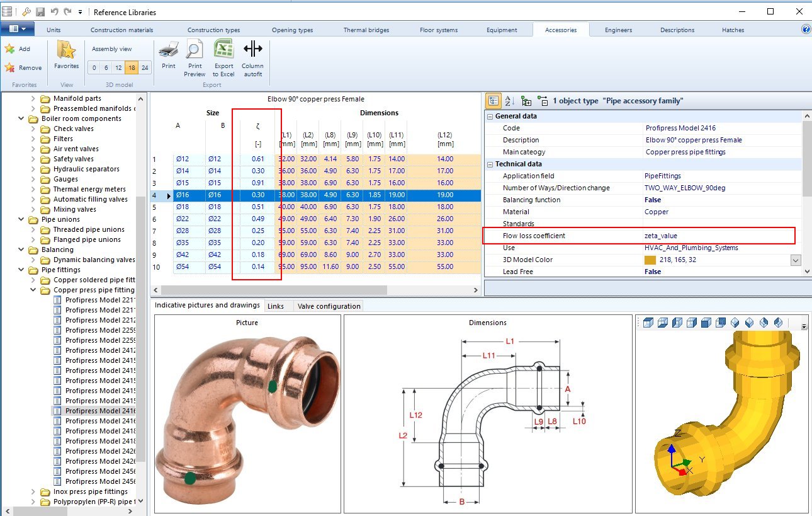The height and width of the screenshot is (516, 812).
Task: Expand the Inox press pipe fittings folder
Action: point(34,491)
